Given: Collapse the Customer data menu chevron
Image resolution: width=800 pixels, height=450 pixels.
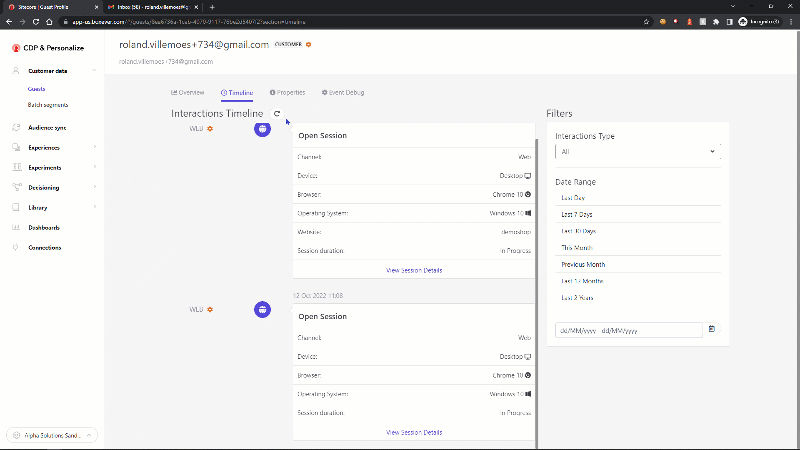Looking at the screenshot, I should point(94,70).
